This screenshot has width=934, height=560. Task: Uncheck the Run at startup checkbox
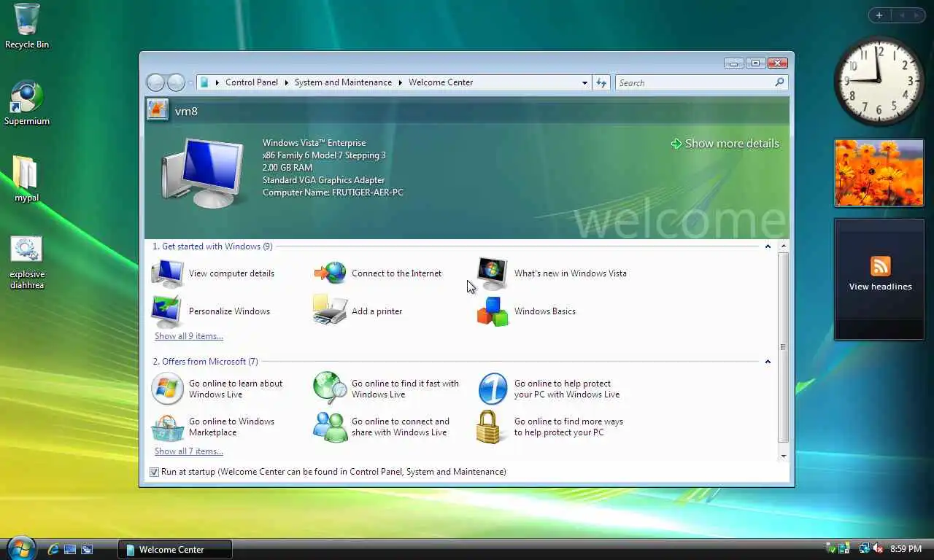point(154,472)
